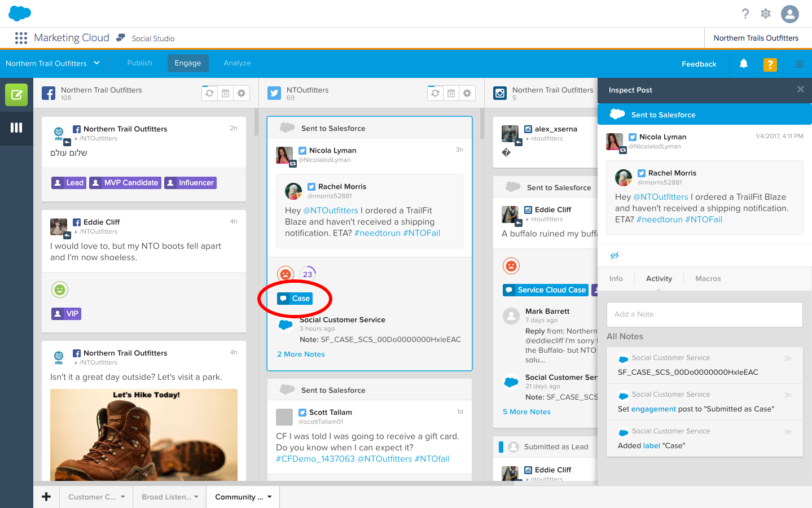This screenshot has width=812, height=508.
Task: Click Nicola Lyman name in Inspect panel
Action: tap(662, 137)
